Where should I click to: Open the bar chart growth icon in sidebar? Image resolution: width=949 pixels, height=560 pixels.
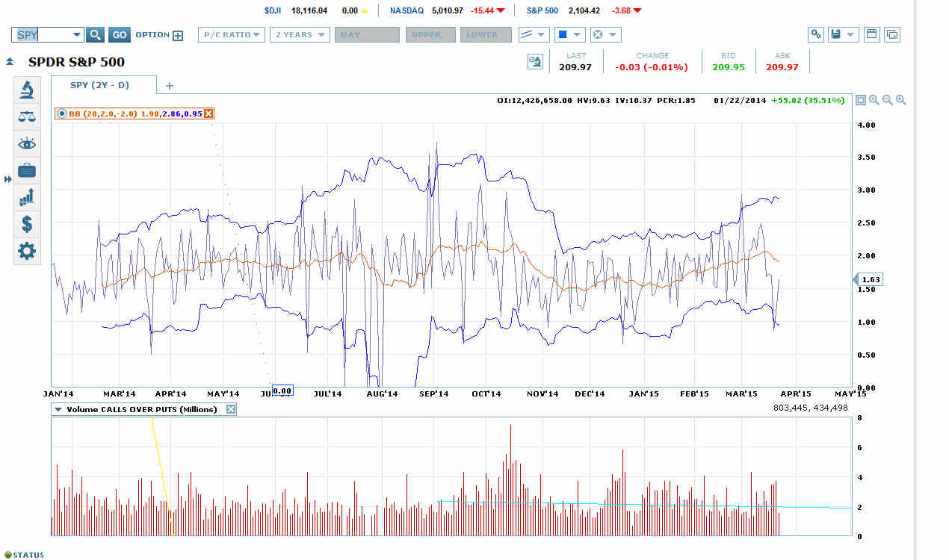point(27,197)
